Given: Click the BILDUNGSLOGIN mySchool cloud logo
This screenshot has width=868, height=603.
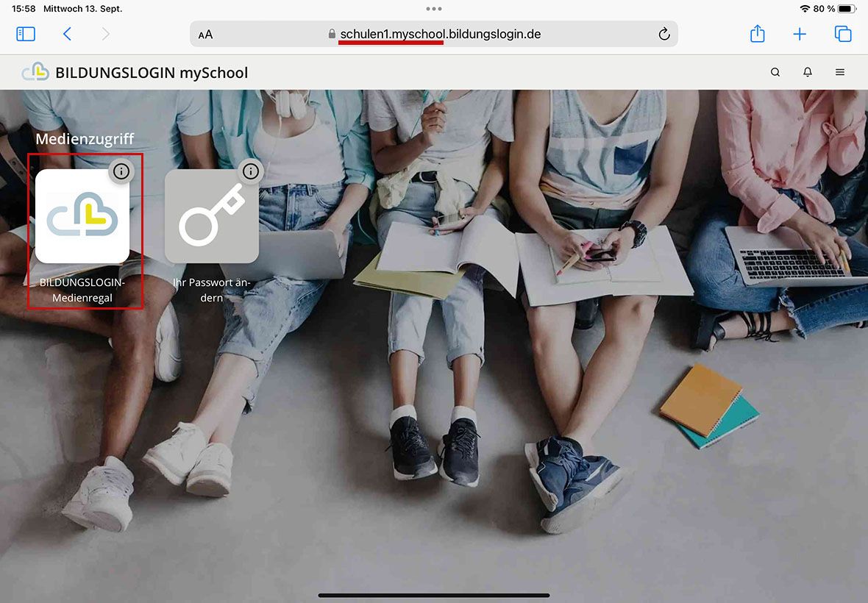Looking at the screenshot, I should pos(35,72).
